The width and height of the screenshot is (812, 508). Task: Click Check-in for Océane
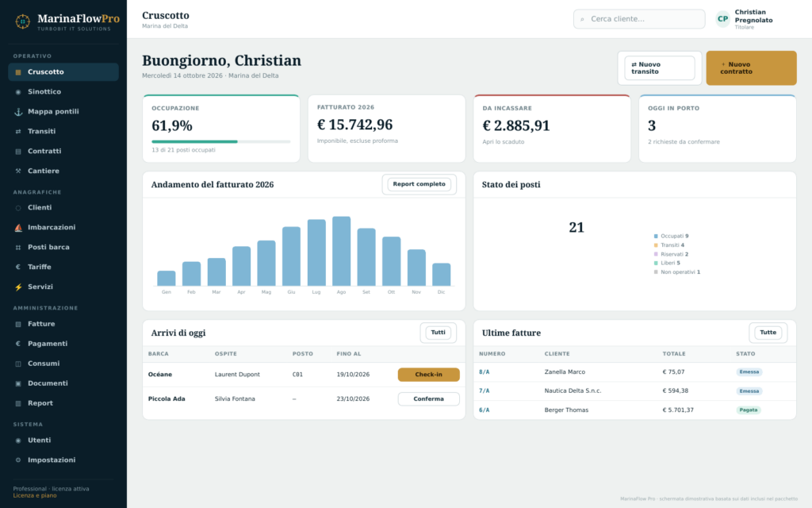point(428,375)
